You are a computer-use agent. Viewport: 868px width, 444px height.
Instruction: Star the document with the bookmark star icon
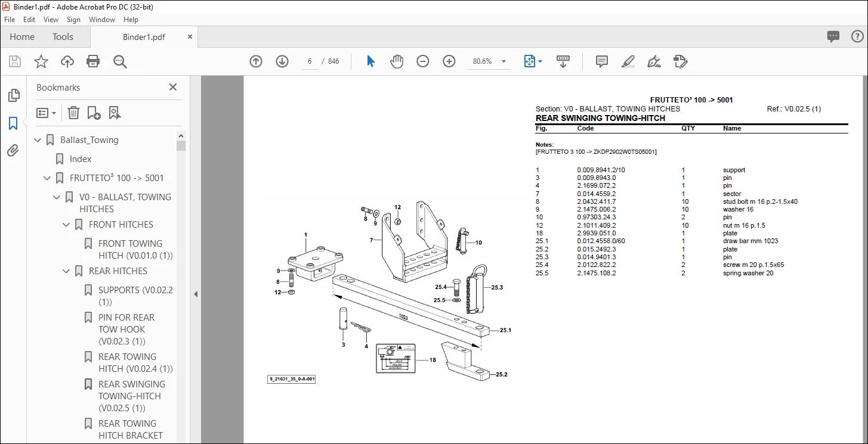coord(41,61)
